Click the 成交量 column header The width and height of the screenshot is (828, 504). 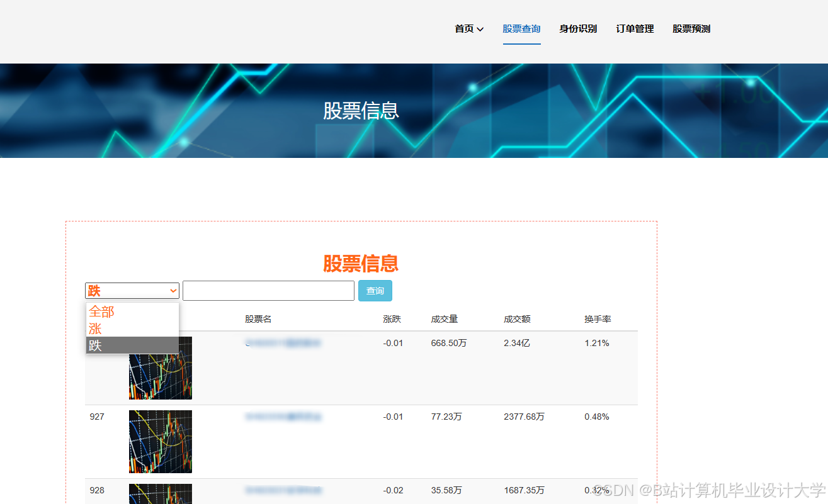click(445, 319)
